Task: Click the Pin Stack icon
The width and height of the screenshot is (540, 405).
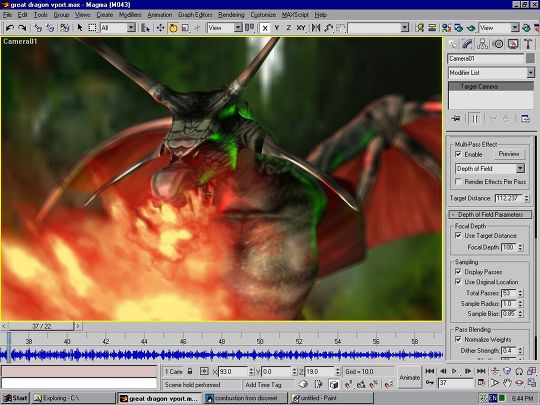Action: coord(456,119)
